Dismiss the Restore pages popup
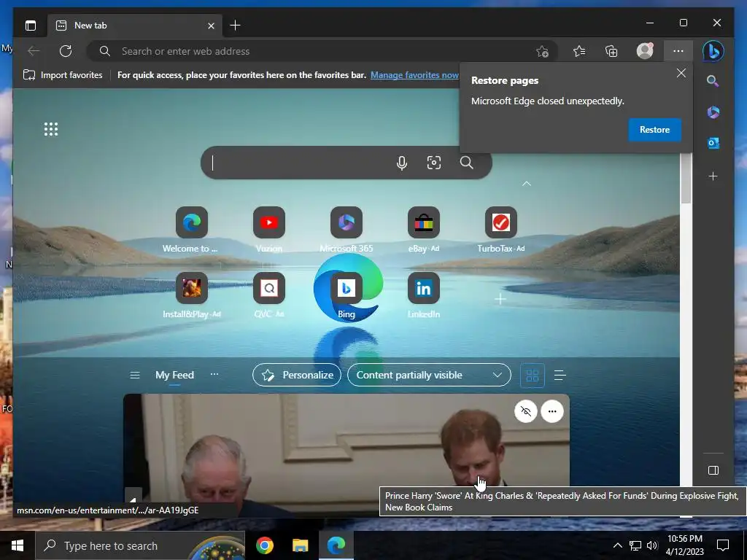The height and width of the screenshot is (560, 747). coord(681,73)
